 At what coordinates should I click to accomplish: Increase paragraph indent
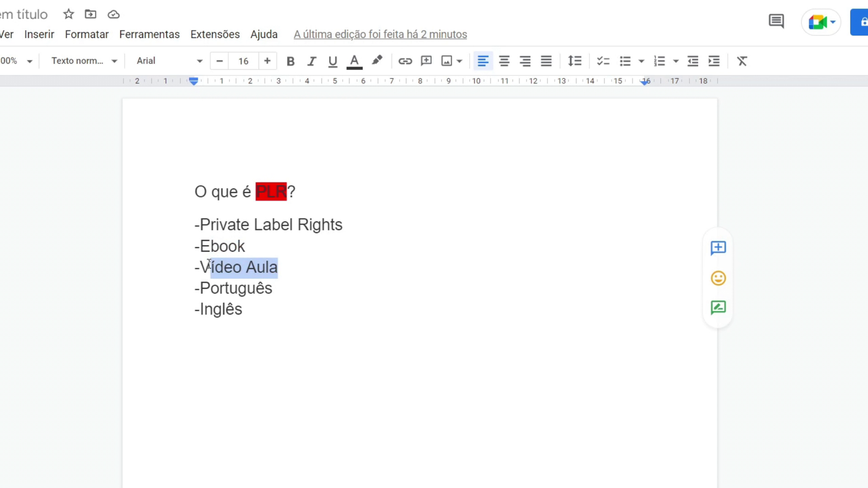click(714, 61)
